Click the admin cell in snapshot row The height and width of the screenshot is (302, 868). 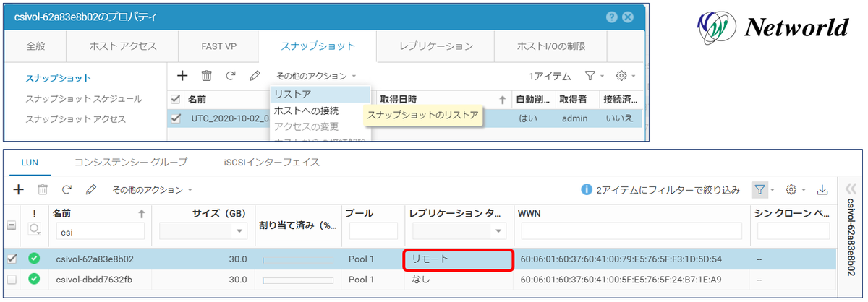pos(575,118)
